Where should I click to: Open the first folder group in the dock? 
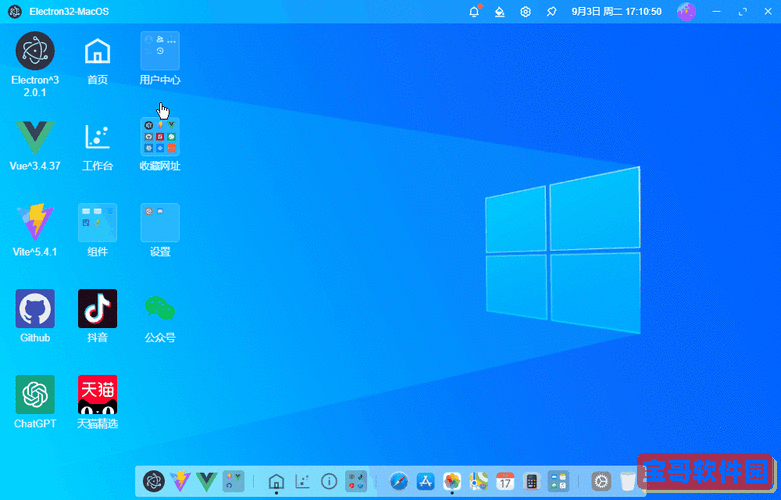pyautogui.click(x=233, y=482)
